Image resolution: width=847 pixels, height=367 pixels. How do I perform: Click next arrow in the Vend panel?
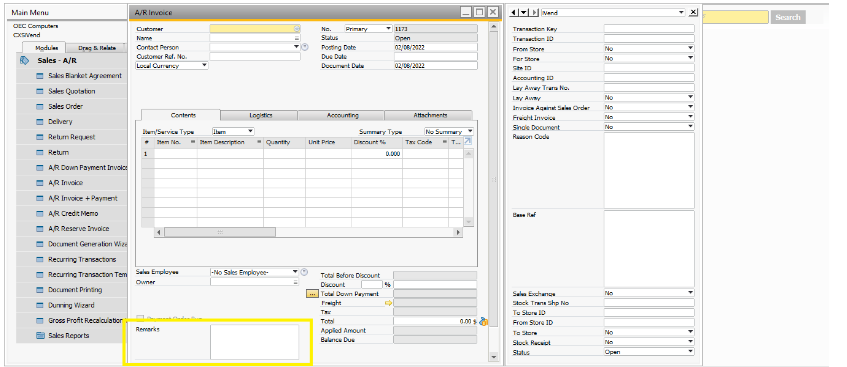[535, 12]
